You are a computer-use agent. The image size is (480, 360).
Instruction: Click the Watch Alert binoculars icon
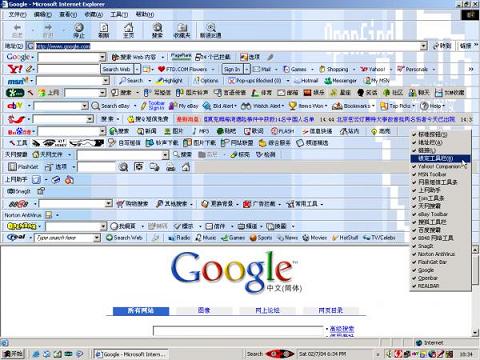[x=246, y=106]
